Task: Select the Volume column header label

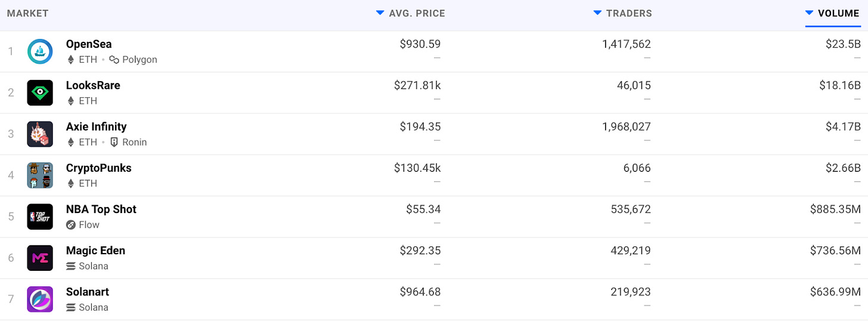Action: pos(839,13)
